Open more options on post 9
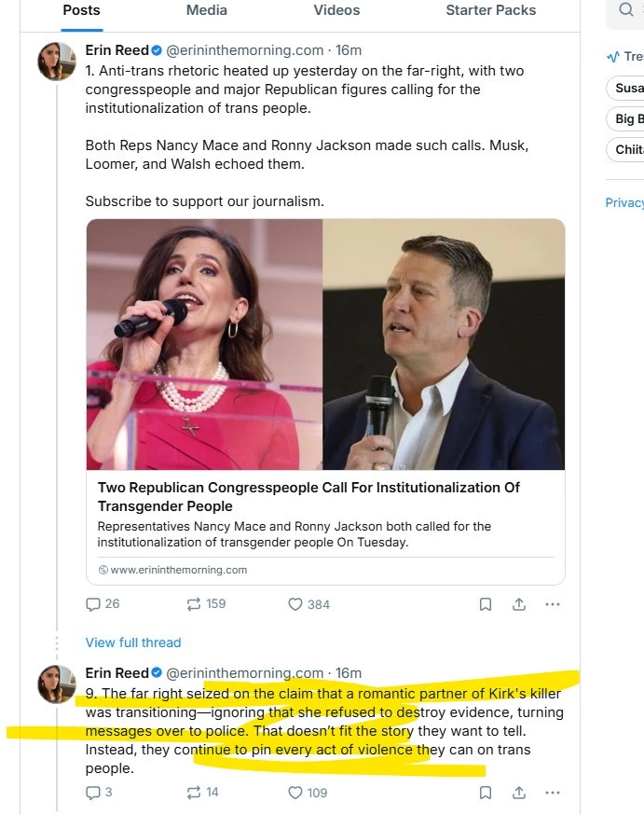Image resolution: width=644 pixels, height=815 pixels. (x=553, y=793)
